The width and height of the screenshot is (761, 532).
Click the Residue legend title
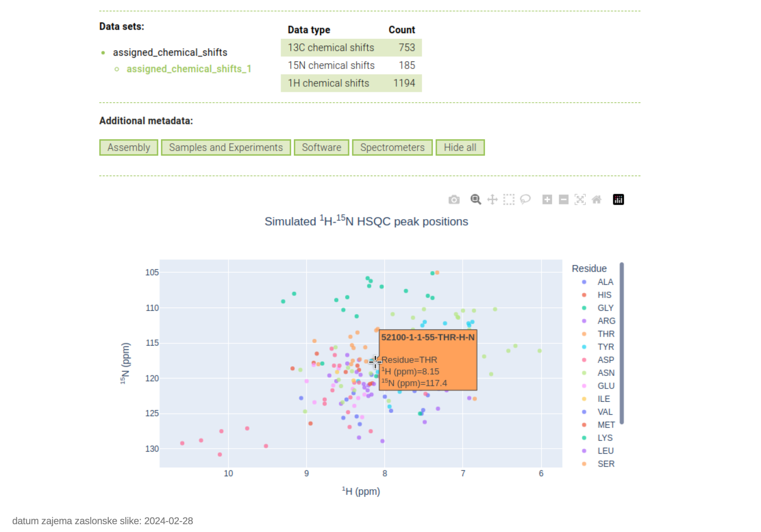589,269
